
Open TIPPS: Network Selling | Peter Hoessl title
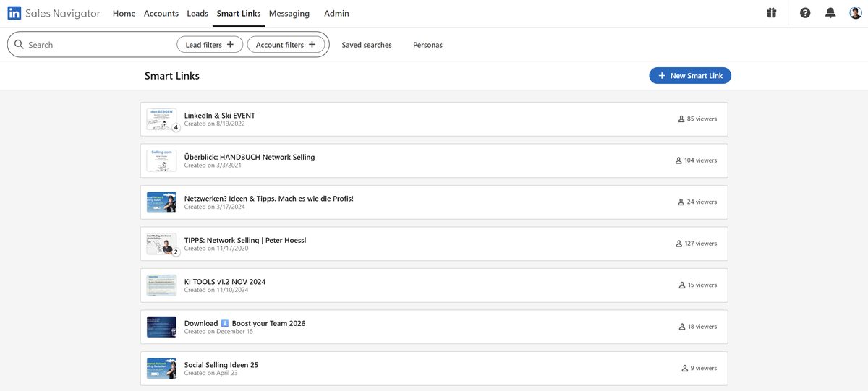pos(245,240)
